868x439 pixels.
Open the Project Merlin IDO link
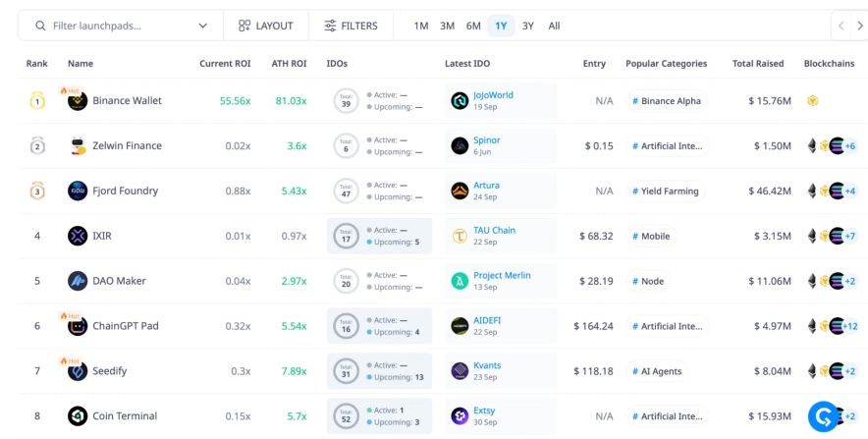tap(502, 275)
